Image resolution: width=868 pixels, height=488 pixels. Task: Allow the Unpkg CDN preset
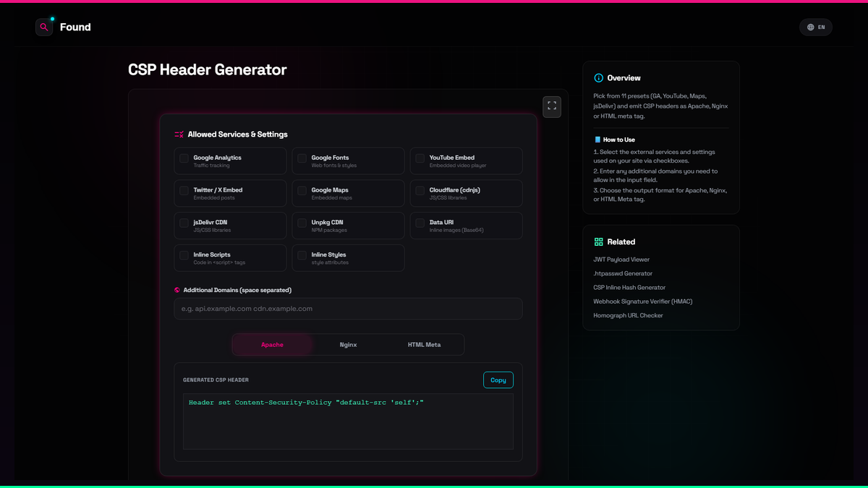pos(302,223)
